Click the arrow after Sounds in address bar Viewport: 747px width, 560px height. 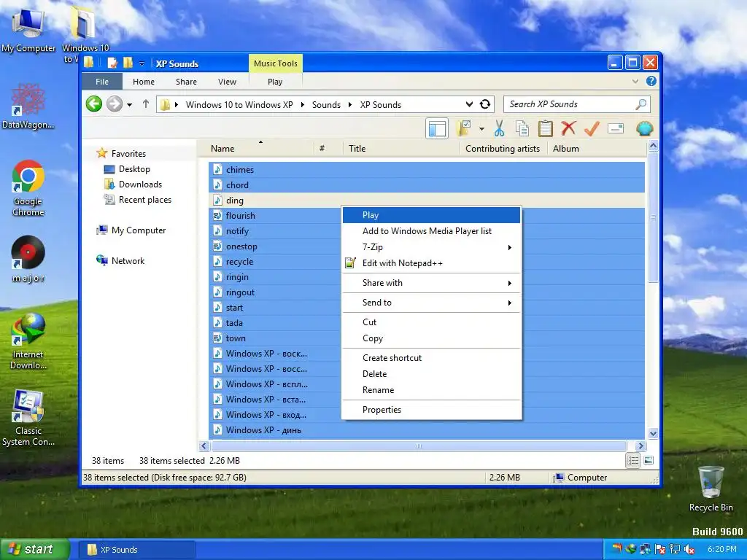click(350, 104)
